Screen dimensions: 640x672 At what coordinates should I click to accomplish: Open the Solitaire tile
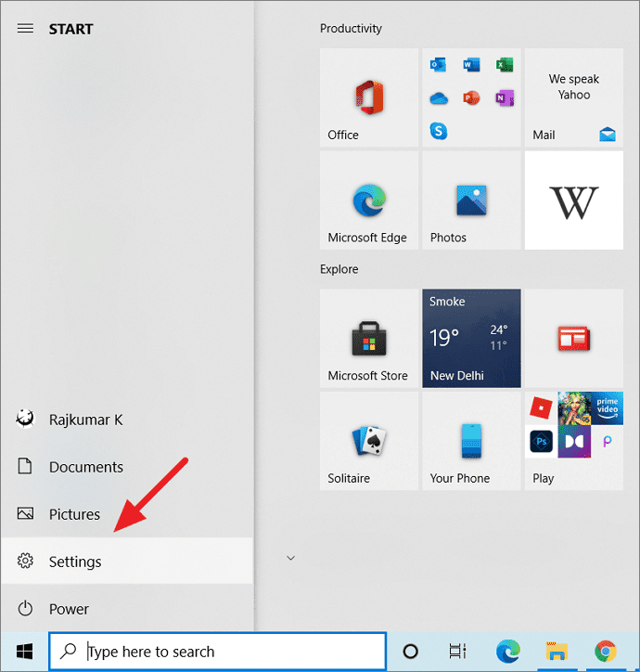pyautogui.click(x=369, y=441)
